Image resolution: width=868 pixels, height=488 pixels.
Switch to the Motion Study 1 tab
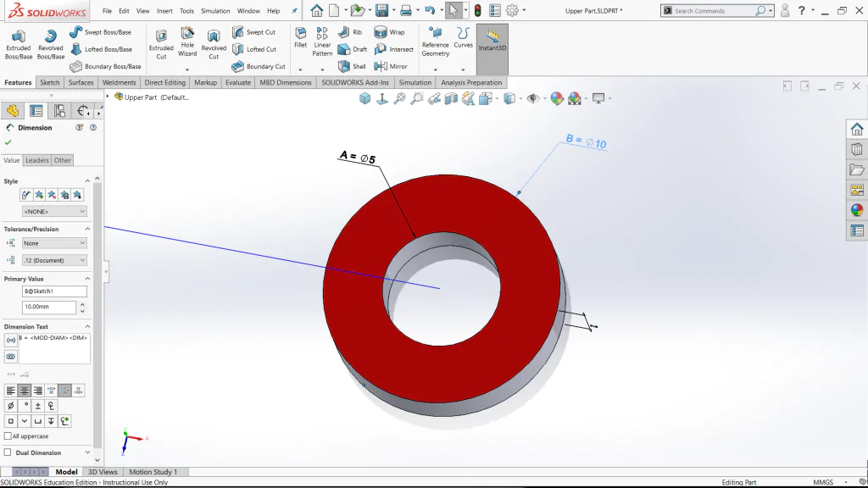153,472
